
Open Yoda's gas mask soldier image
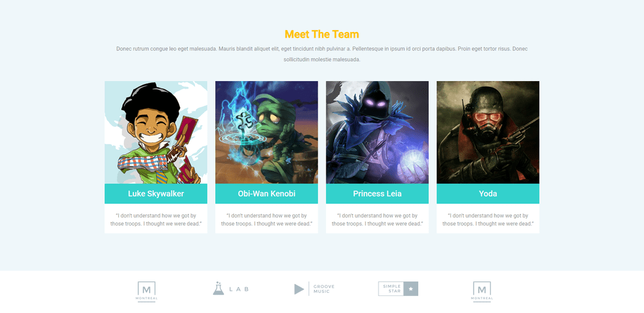[x=488, y=132]
